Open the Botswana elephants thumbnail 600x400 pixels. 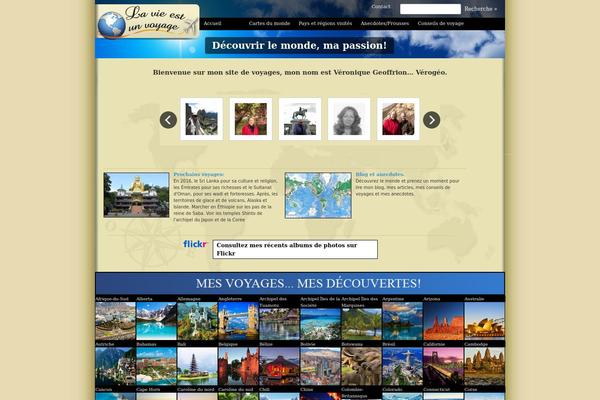click(361, 366)
